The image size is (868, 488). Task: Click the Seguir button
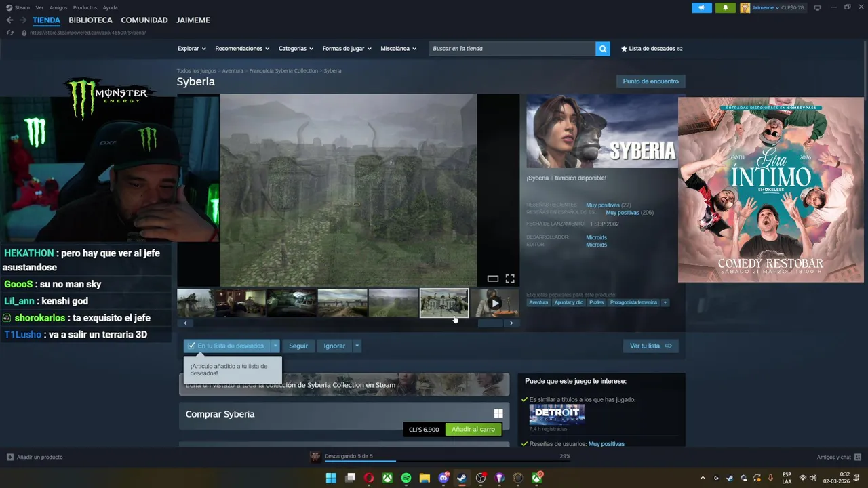tap(298, 346)
